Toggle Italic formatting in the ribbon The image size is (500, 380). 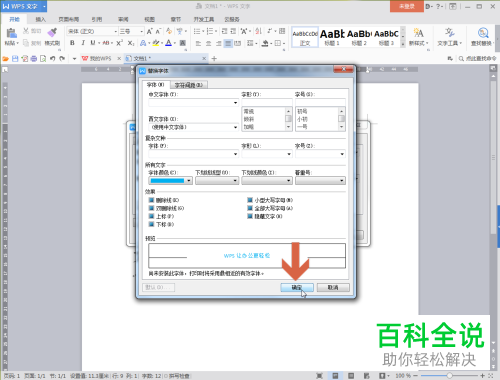83,43
